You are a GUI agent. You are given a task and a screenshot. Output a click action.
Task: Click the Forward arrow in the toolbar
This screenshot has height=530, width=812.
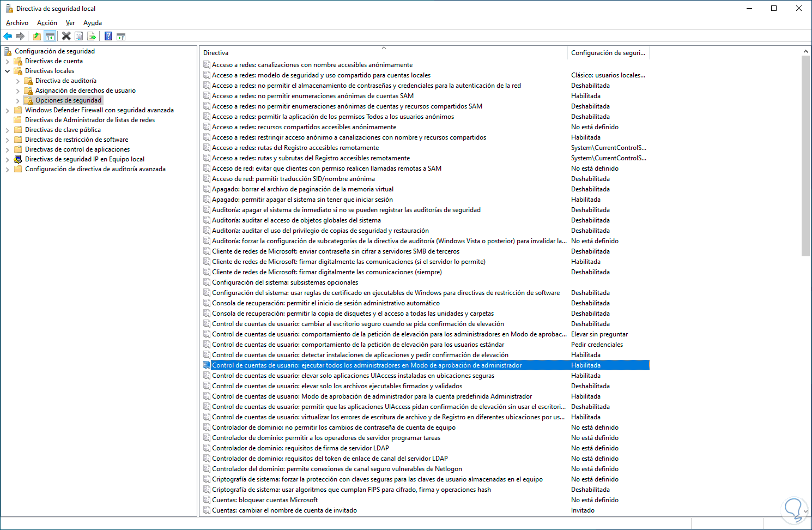tap(20, 37)
